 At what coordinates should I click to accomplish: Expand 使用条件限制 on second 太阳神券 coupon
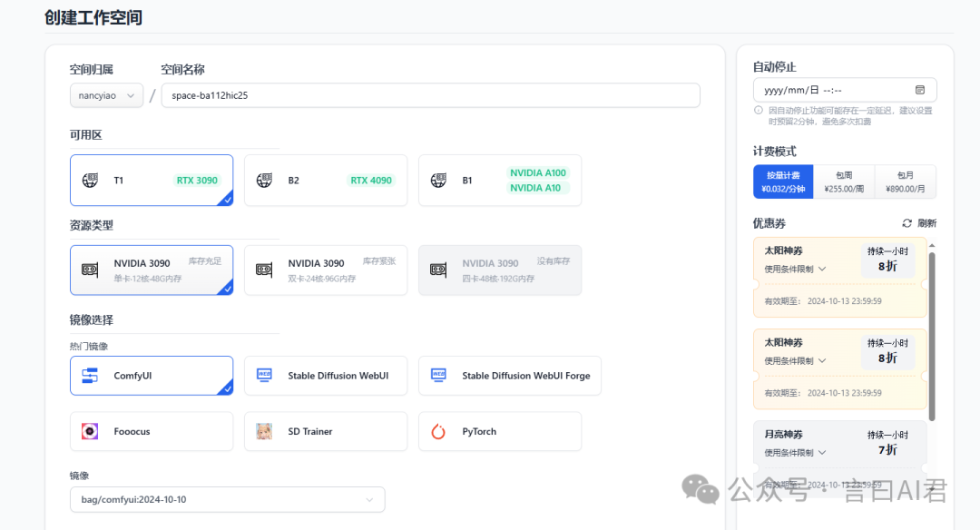point(795,360)
